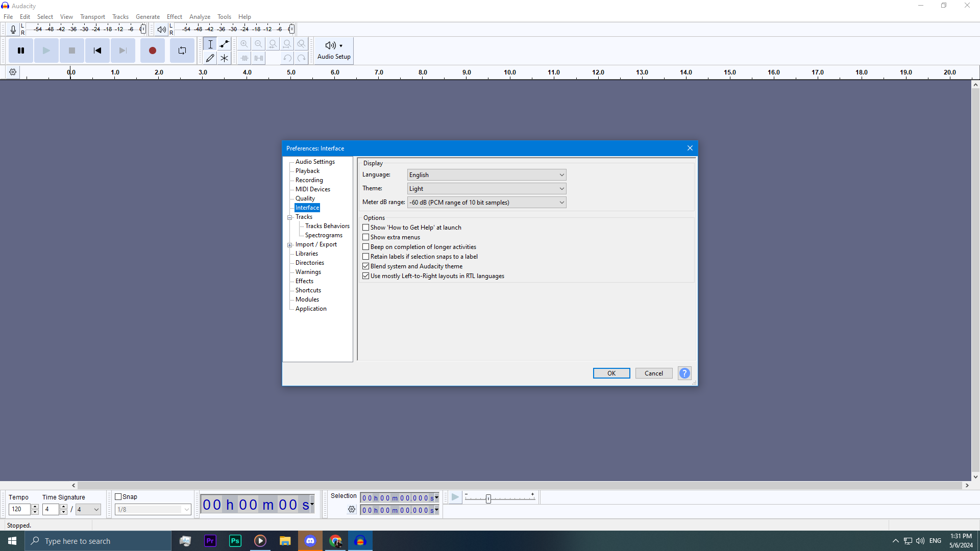The image size is (980, 551).
Task: Enable Show extra menus checkbox
Action: coord(366,237)
